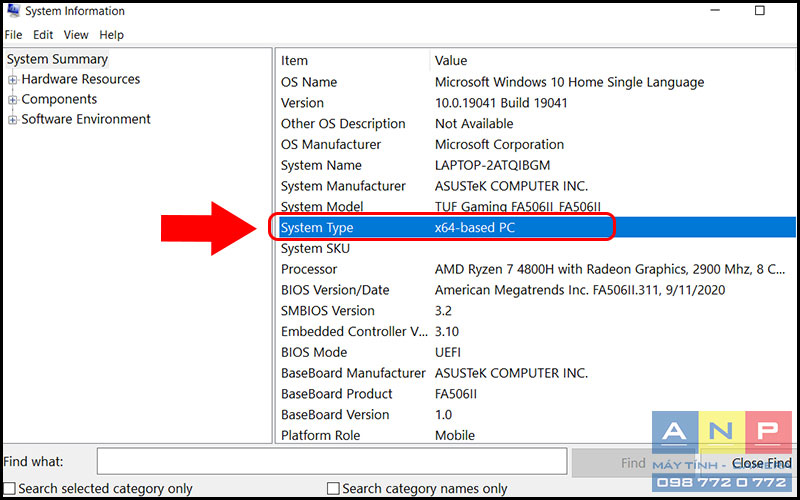Enable Search category names only checkbox

click(x=333, y=489)
